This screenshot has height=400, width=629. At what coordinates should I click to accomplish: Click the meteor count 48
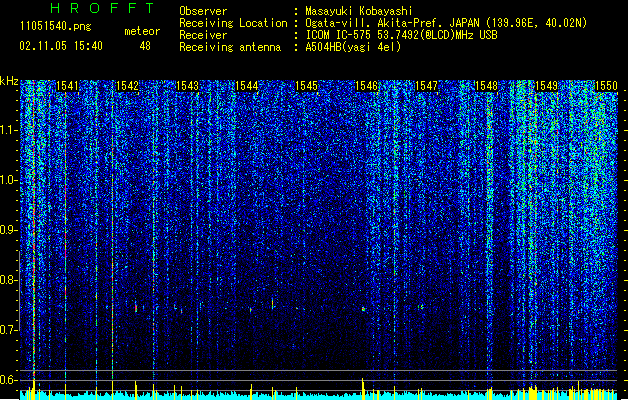[x=145, y=46]
